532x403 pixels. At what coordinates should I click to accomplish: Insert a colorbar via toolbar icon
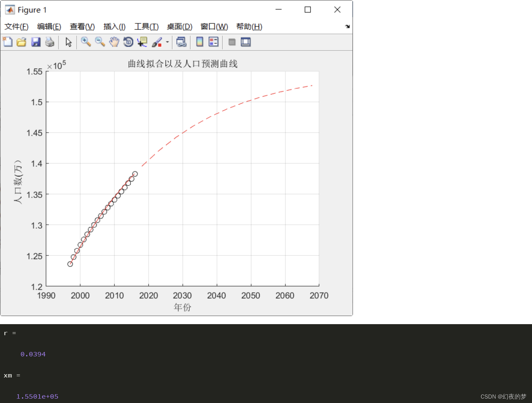pyautogui.click(x=199, y=42)
